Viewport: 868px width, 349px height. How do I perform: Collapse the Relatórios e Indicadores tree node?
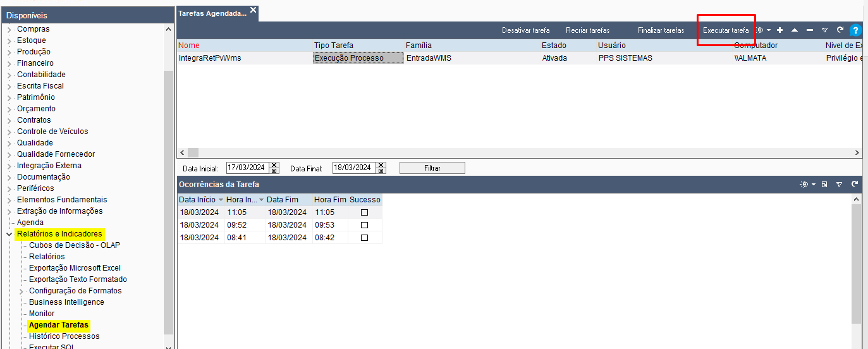pos(9,234)
